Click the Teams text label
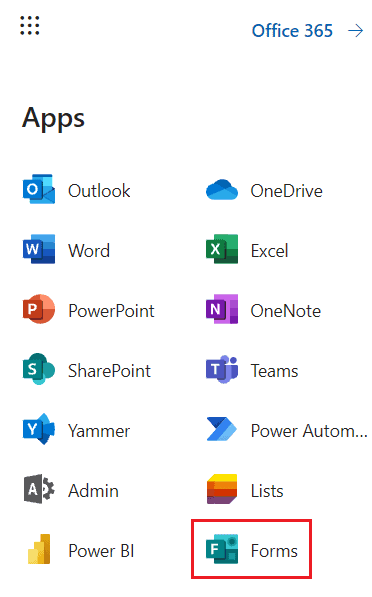Viewport: 372px width, 597px height. point(275,370)
